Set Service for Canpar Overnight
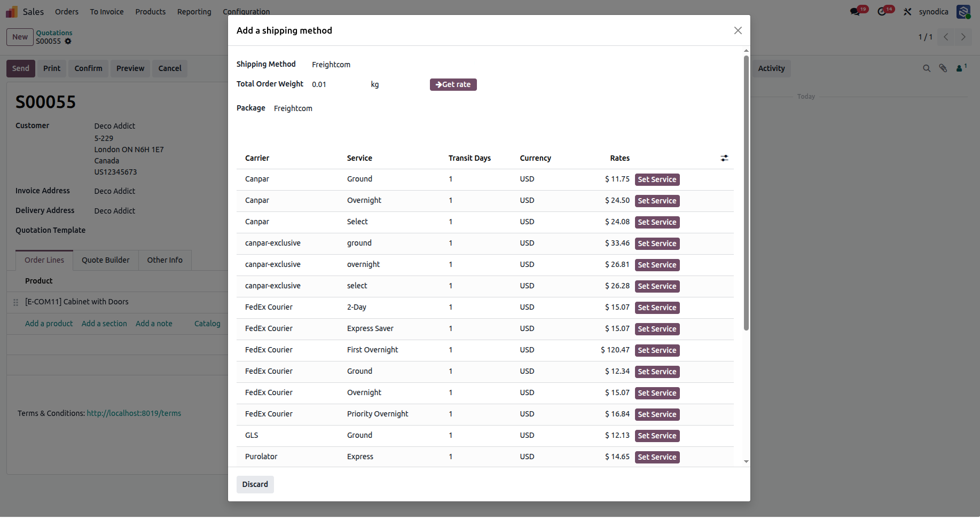 tap(657, 201)
